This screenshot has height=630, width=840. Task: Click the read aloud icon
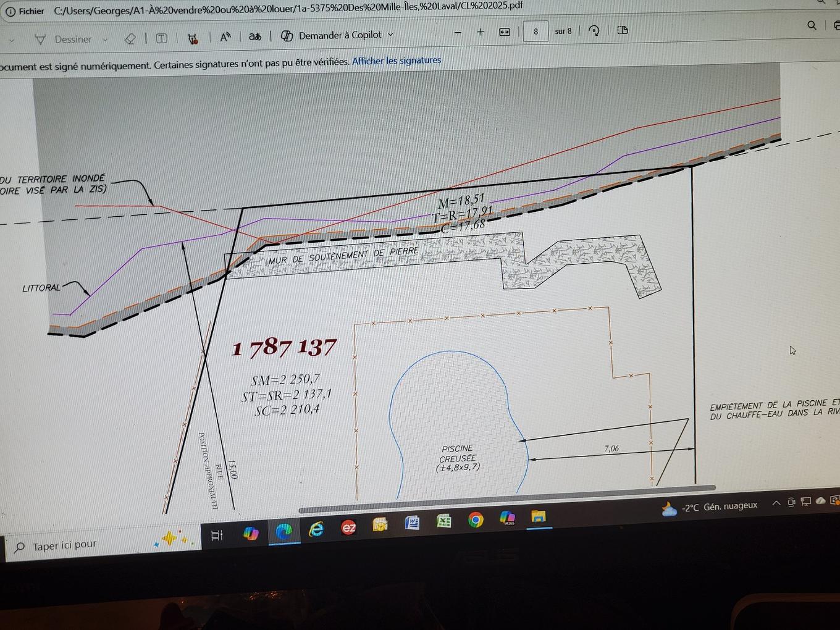tap(225, 37)
